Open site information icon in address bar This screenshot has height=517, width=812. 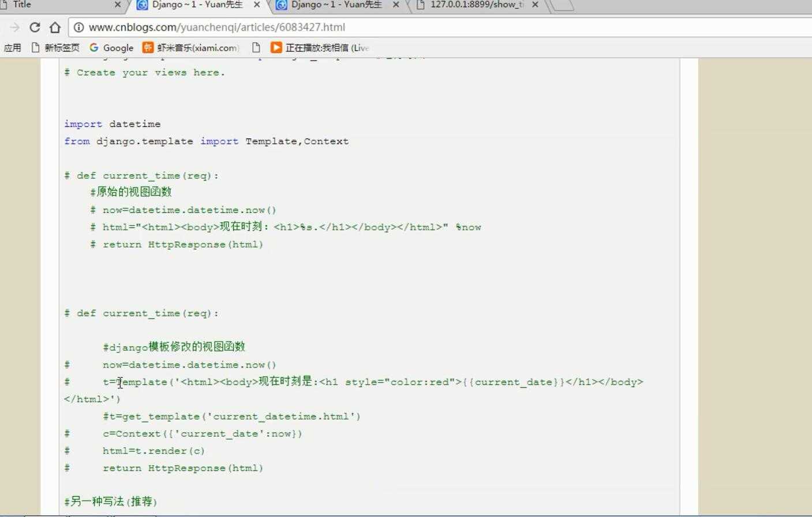(x=78, y=27)
